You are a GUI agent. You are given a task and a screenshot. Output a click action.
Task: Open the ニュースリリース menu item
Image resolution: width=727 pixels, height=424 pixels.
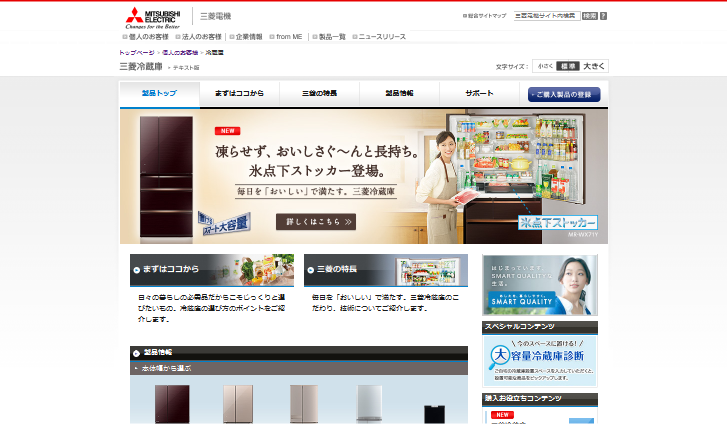(x=379, y=37)
